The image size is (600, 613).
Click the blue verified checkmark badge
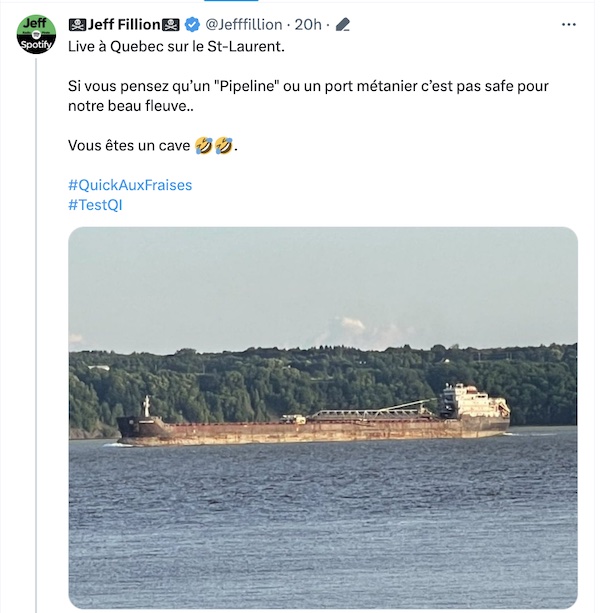coord(192,25)
